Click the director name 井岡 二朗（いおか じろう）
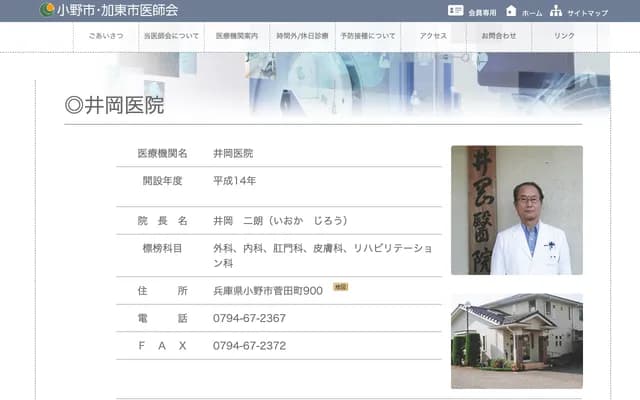 click(280, 221)
